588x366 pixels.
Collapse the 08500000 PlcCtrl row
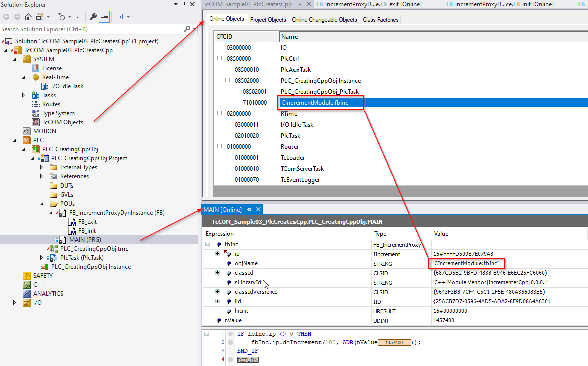220,58
